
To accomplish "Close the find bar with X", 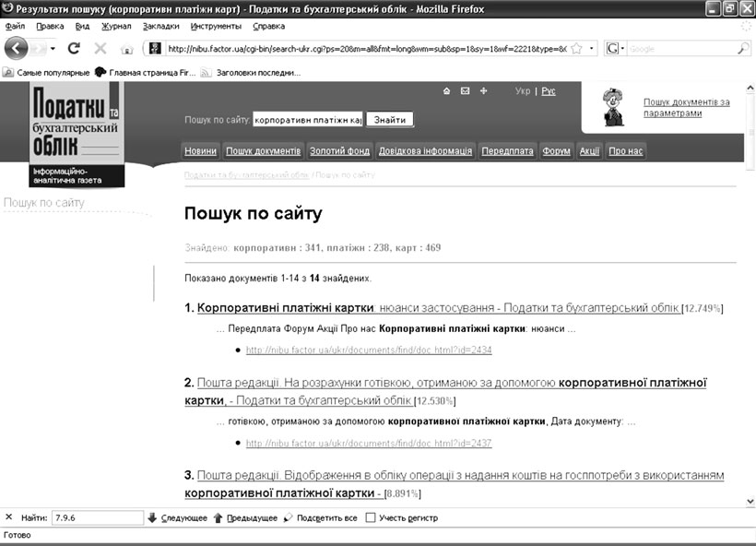I will tap(9, 517).
